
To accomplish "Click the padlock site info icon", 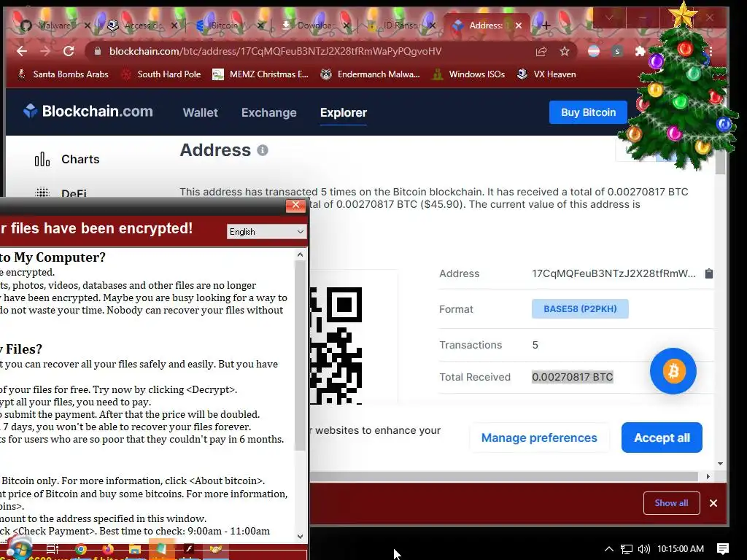I will (x=98, y=51).
